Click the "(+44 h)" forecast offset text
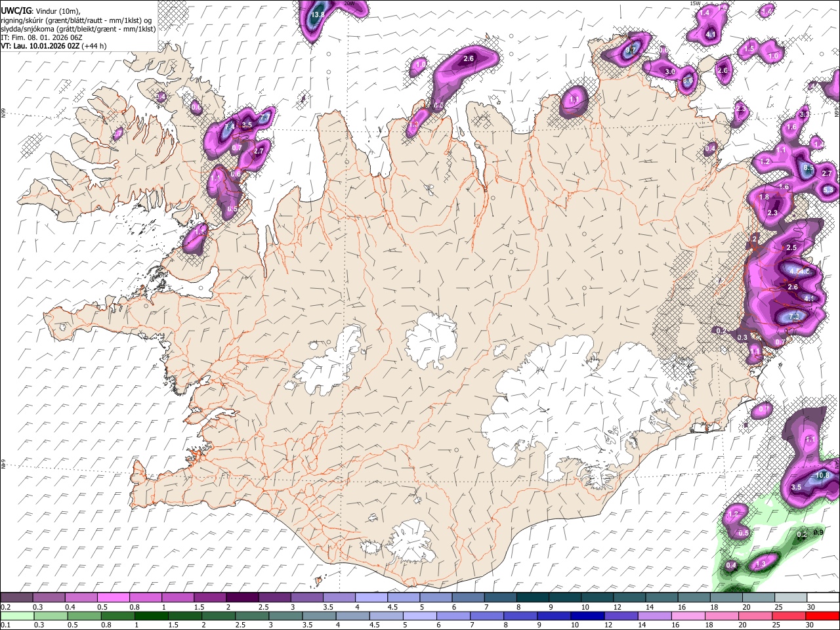The image size is (840, 630). point(94,46)
